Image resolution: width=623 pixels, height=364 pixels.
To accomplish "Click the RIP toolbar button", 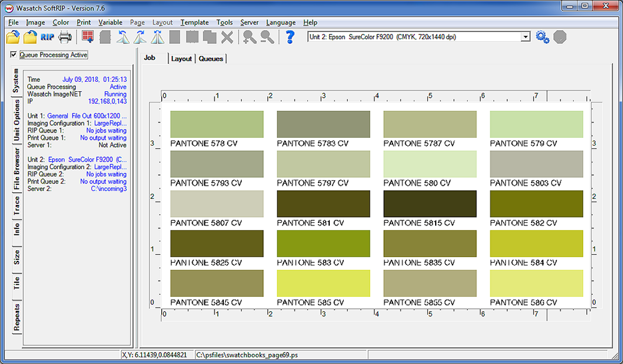I will point(47,37).
